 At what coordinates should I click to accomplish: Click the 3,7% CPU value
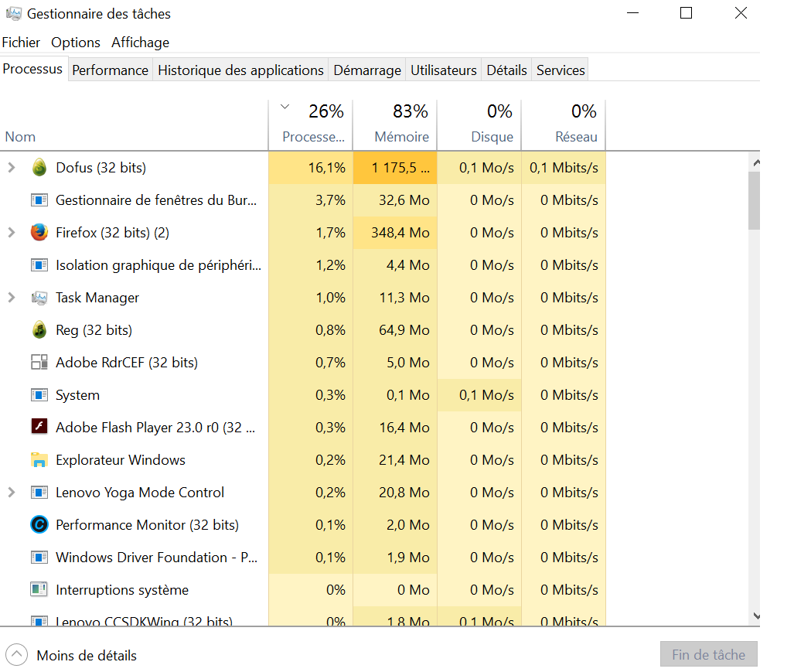click(330, 200)
